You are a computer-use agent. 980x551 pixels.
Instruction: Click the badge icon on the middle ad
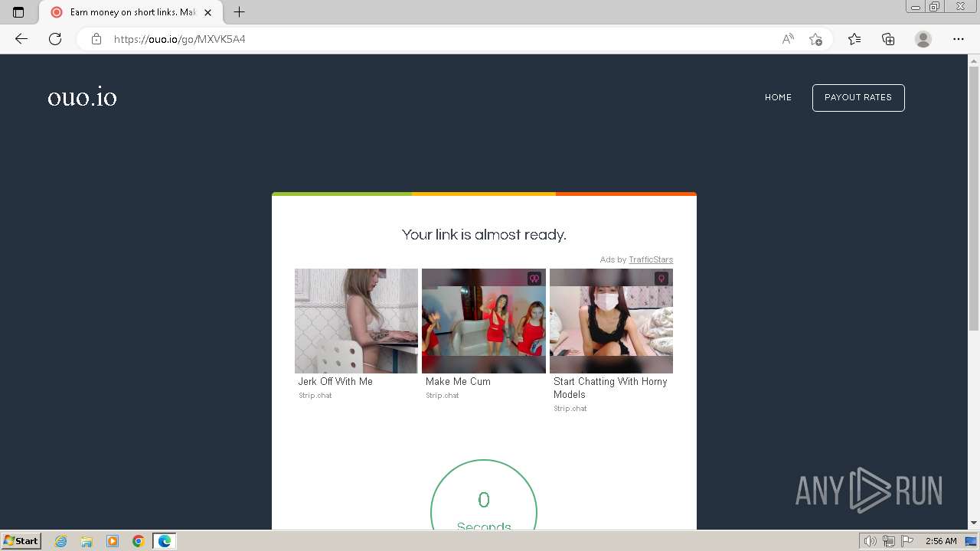coord(534,279)
